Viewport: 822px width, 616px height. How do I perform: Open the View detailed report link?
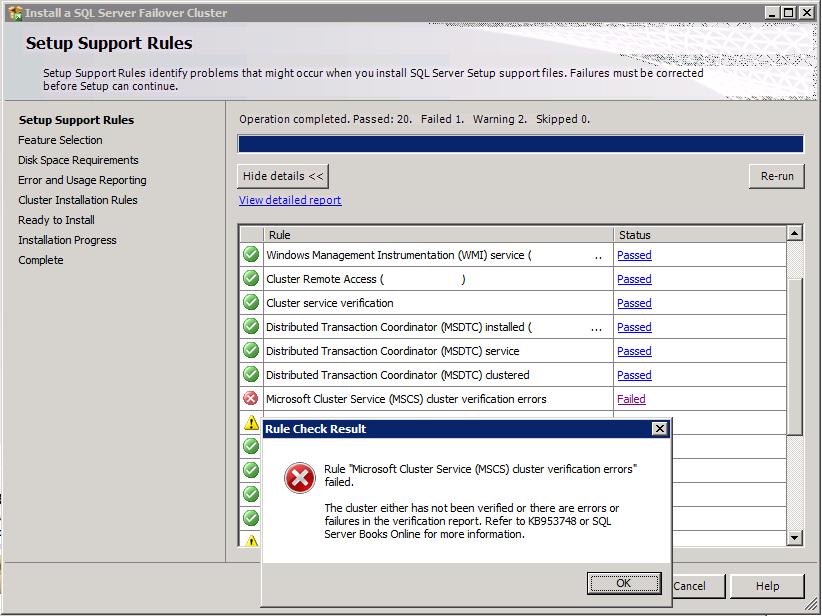pyautogui.click(x=290, y=200)
